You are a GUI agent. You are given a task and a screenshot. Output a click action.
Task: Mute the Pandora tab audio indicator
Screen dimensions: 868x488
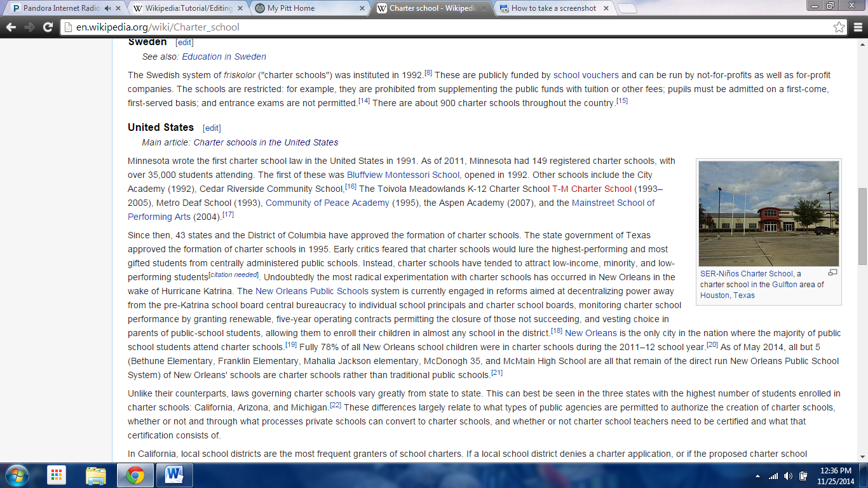coord(107,8)
